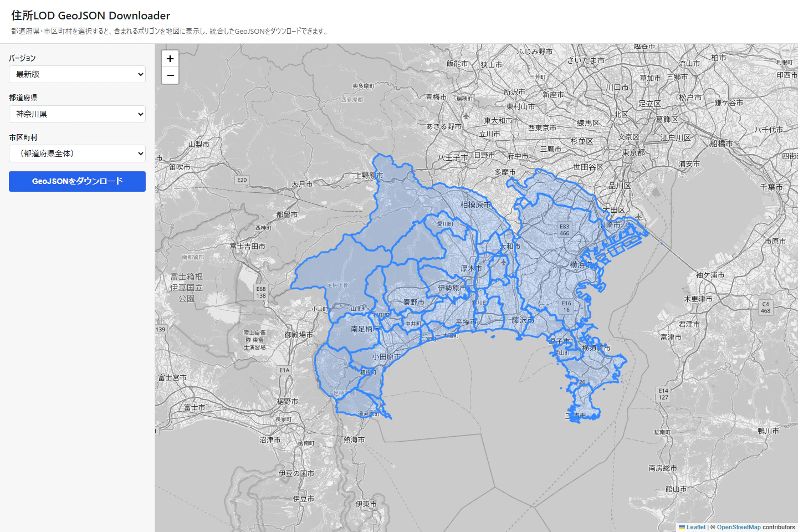The width and height of the screenshot is (798, 532).
Task: Click the 沼津市 label on the map
Action: coord(270,440)
